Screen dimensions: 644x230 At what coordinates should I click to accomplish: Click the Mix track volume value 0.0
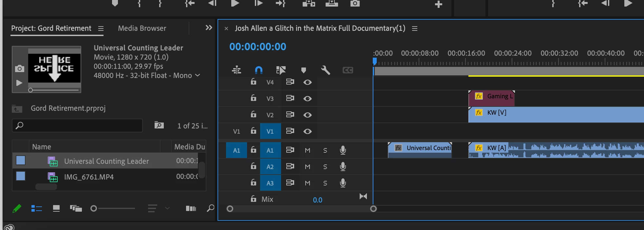pos(317,200)
